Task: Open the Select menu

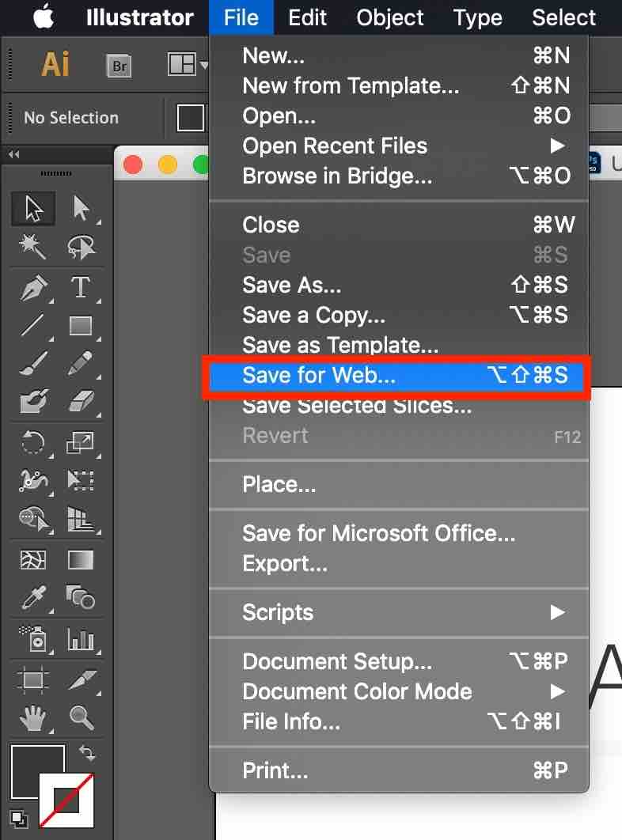Action: click(x=563, y=17)
